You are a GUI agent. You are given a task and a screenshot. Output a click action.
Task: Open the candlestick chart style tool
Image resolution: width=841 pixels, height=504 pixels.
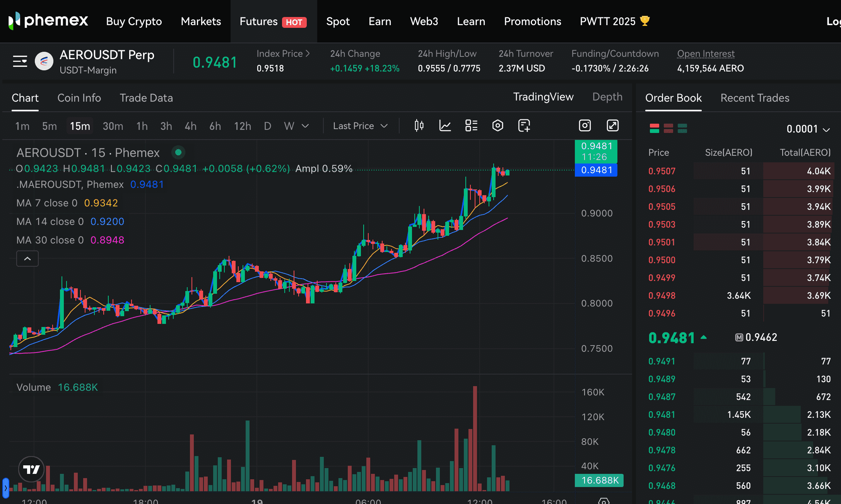[419, 126]
